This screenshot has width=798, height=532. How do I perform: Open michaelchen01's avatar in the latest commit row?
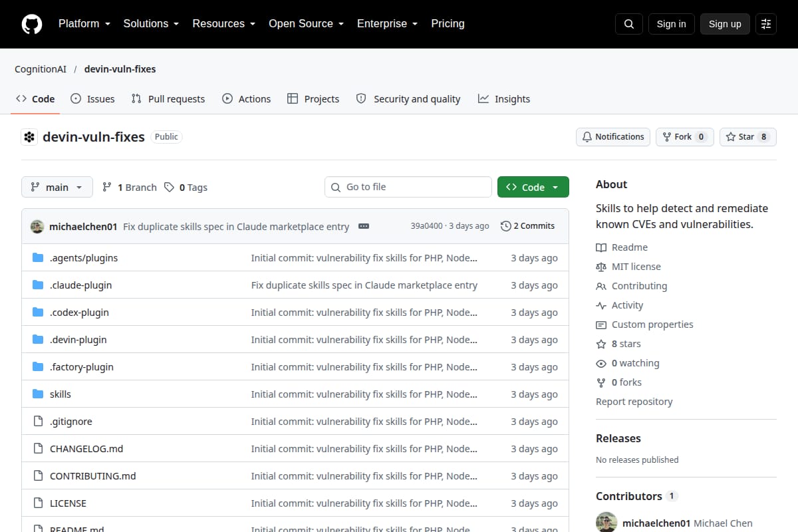coord(37,226)
